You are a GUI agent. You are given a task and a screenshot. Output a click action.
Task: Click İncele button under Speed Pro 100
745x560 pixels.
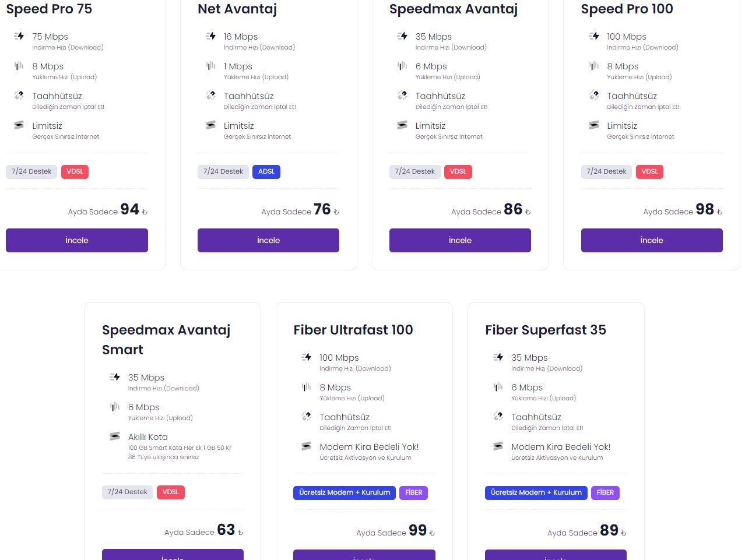652,240
